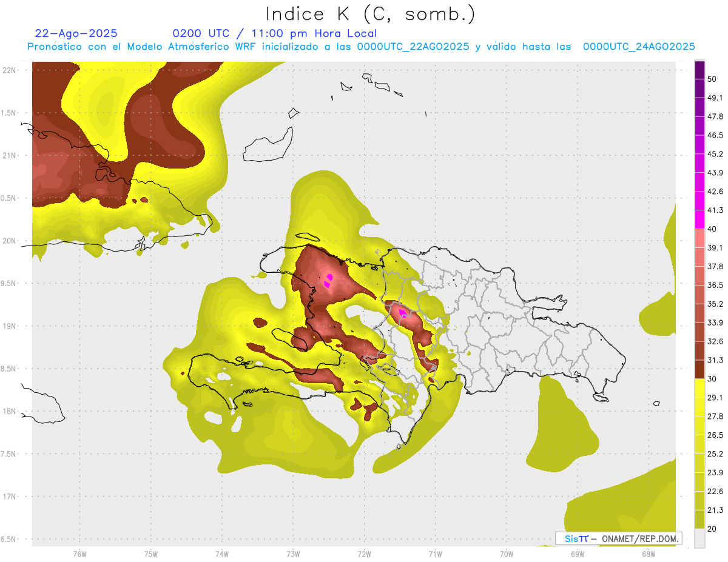Pick the bright yellow color bar segment between 29.1 and 30
Image resolution: width=728 pixels, height=562 pixels.
point(699,388)
